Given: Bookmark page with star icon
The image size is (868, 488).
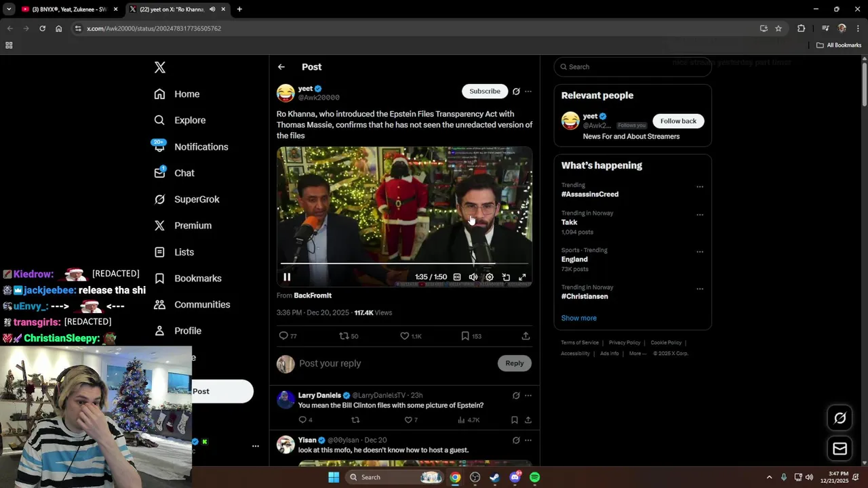Looking at the screenshot, I should tap(778, 28).
